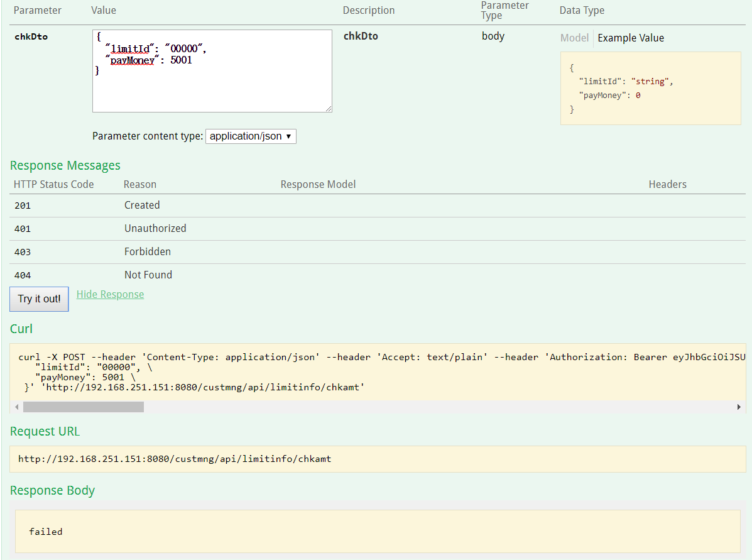Click inside the chkDto value textarea
This screenshot has height=560, width=752.
212,70
